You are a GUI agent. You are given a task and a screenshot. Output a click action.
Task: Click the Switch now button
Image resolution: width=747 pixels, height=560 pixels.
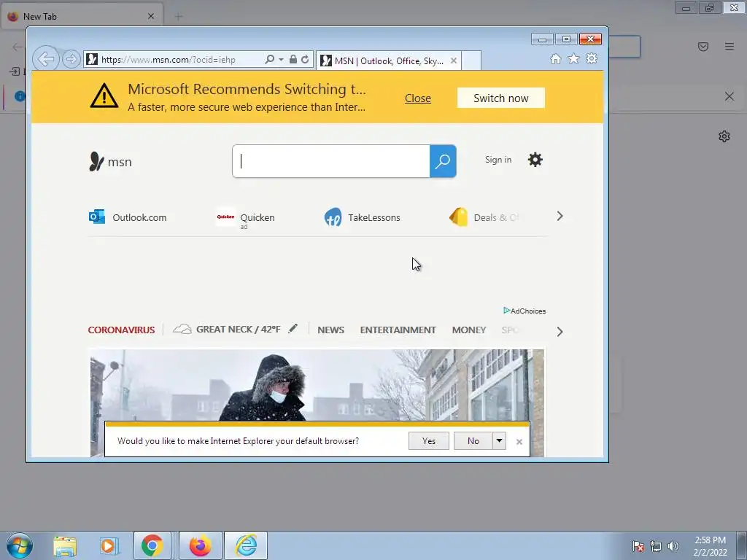[500, 98]
